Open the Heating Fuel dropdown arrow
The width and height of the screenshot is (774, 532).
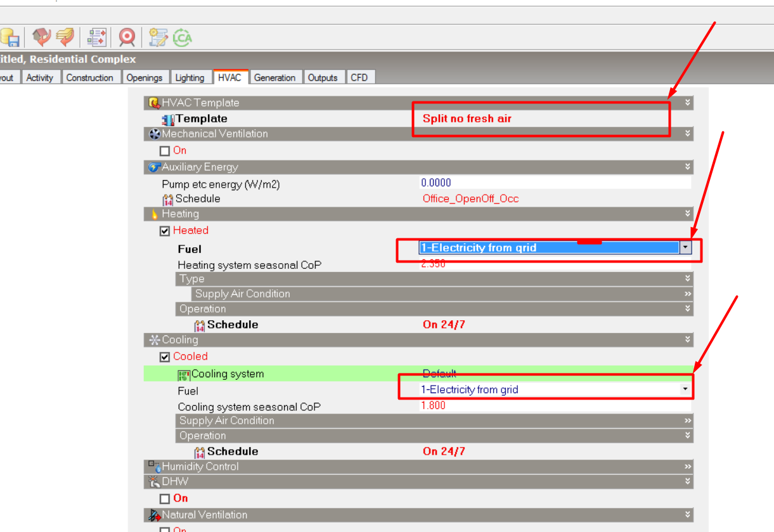685,248
